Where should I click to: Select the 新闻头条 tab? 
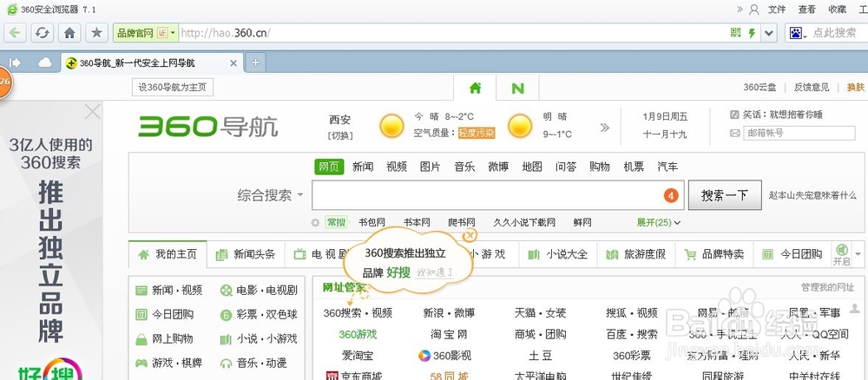247,254
